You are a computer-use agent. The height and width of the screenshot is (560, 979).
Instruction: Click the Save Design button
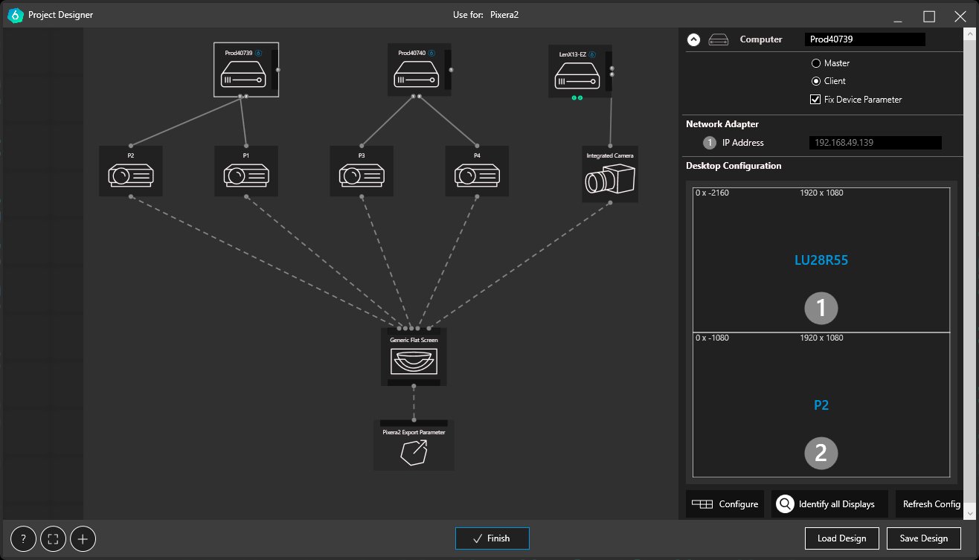(x=923, y=538)
